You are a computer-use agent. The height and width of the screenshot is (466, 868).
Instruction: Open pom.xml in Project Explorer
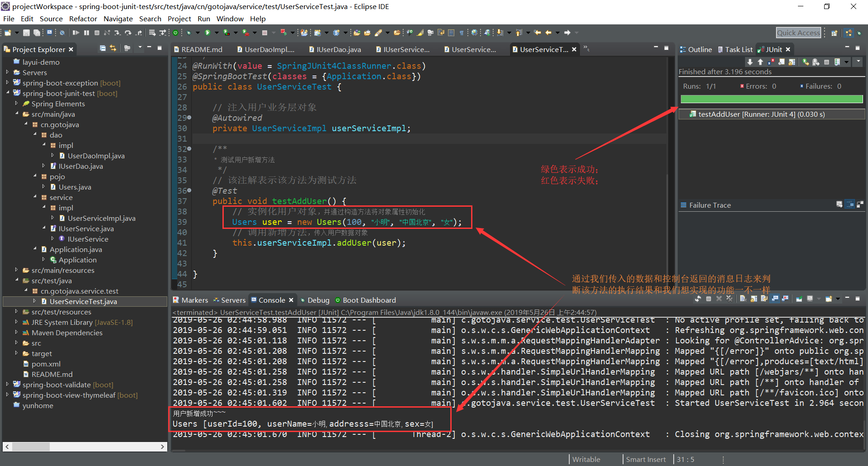click(46, 364)
